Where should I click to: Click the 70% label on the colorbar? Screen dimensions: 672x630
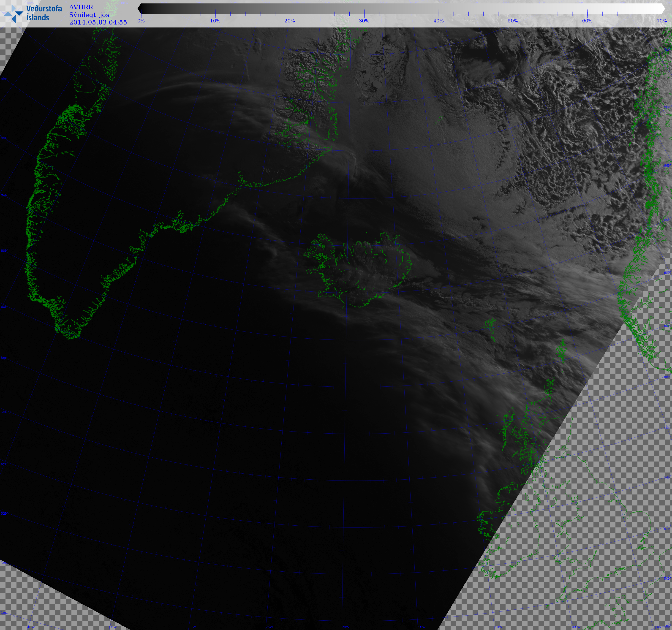pos(661,21)
